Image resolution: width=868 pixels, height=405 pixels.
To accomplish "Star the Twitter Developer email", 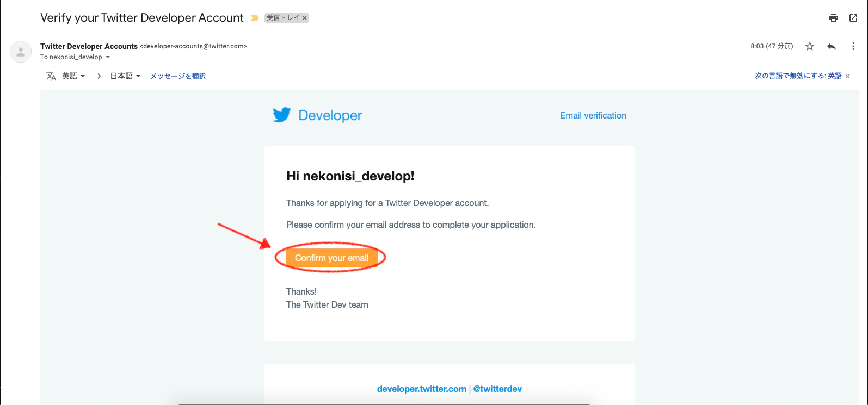I will pos(810,46).
